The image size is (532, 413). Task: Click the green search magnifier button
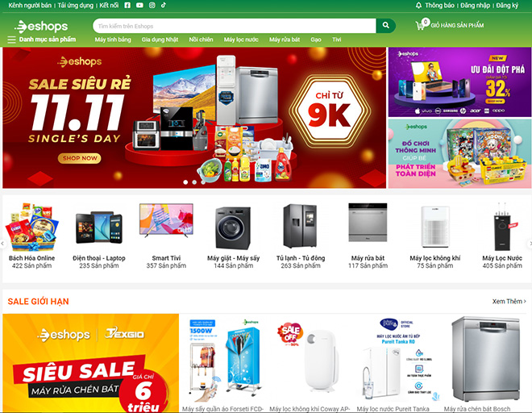(x=386, y=26)
